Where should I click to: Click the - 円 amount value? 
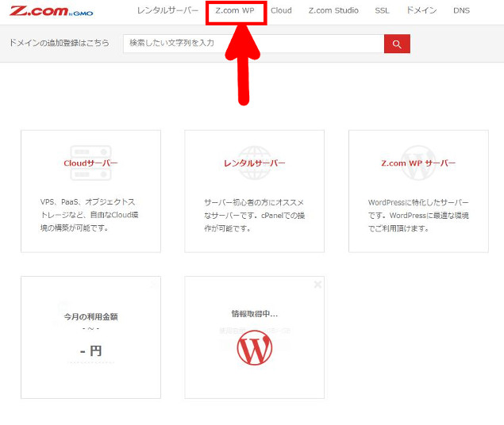90,350
